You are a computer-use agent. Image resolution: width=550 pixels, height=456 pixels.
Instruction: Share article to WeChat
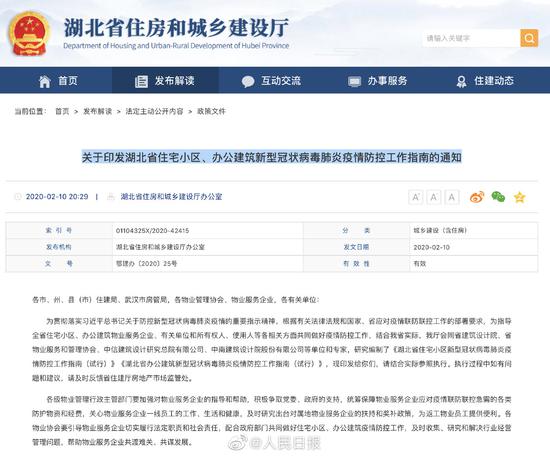pyautogui.click(x=498, y=197)
